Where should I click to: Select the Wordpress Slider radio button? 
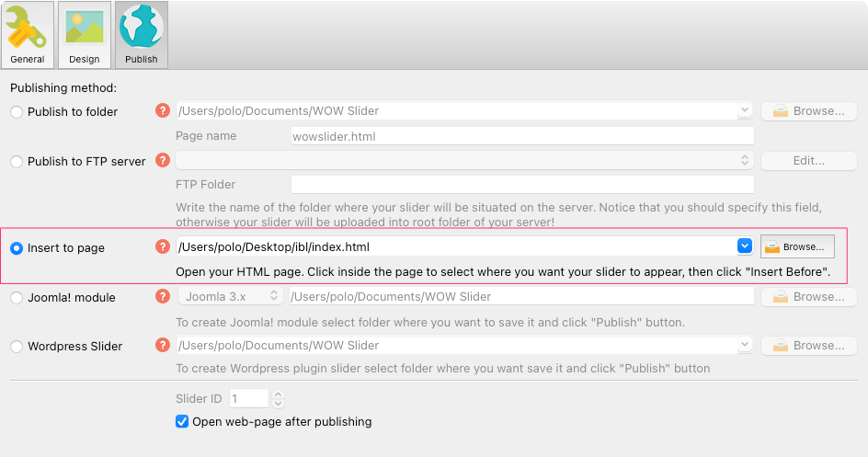coord(17,347)
